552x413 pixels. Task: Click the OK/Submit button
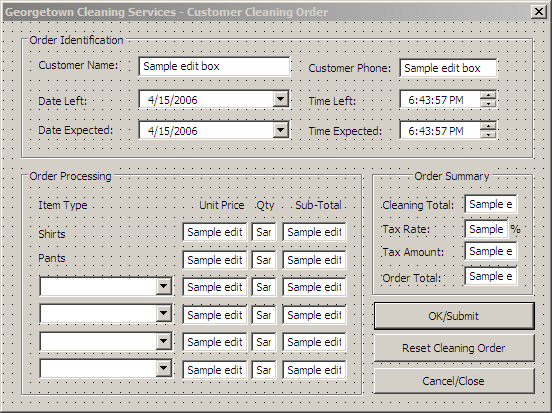tap(454, 316)
